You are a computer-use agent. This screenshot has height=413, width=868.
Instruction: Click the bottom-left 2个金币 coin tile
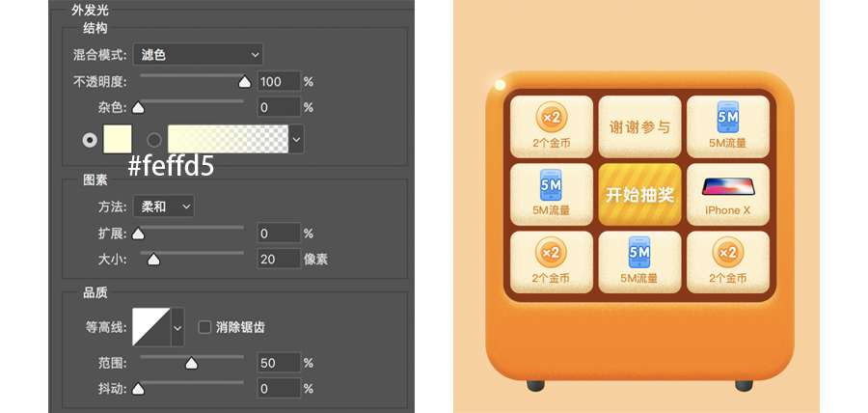tap(552, 262)
